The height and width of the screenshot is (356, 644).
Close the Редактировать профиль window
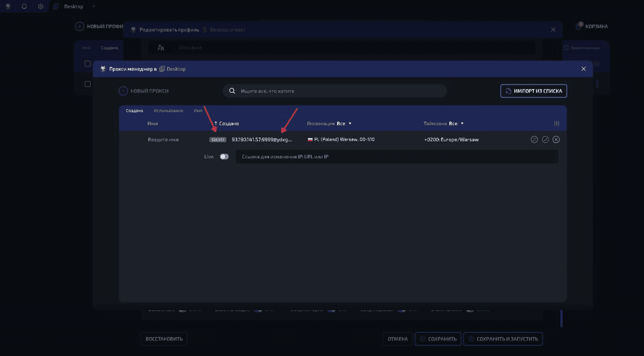(x=553, y=30)
